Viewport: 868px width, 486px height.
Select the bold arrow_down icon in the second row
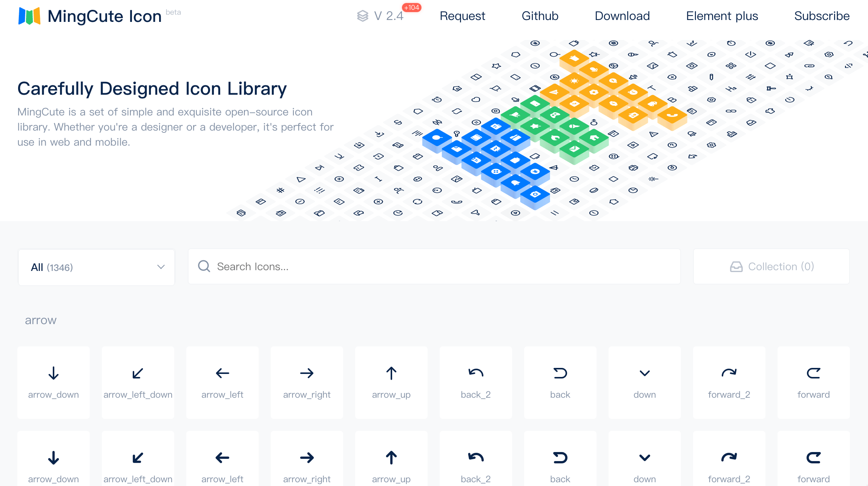coord(54,458)
